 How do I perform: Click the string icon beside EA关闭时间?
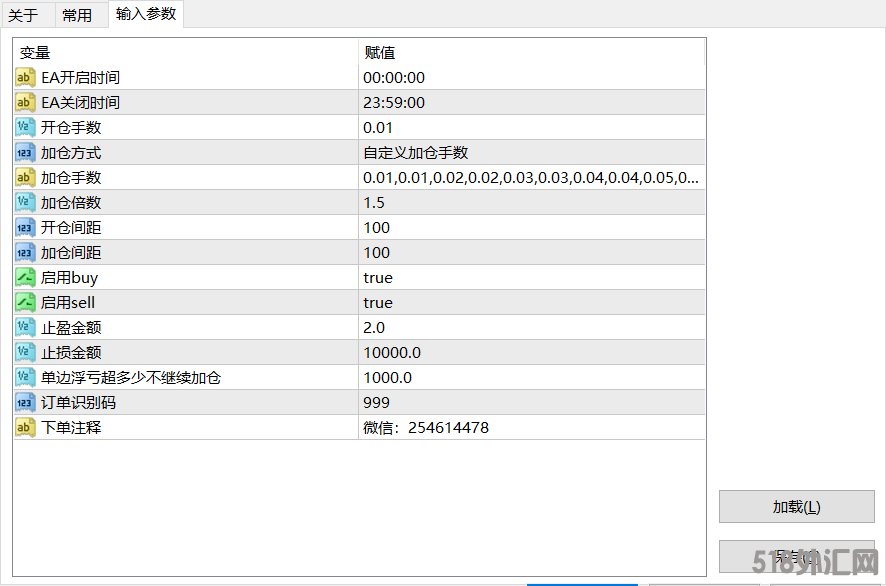[x=26, y=103]
